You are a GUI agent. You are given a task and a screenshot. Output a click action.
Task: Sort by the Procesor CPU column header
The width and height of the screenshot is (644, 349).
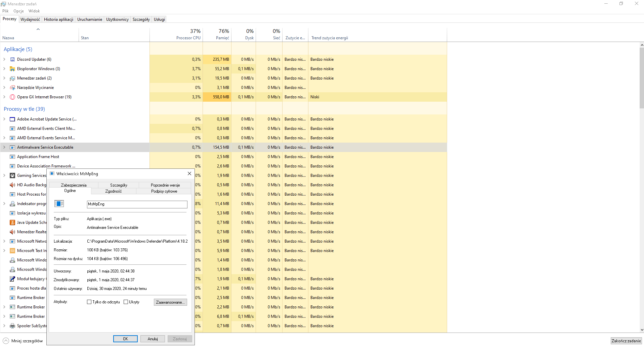[176, 34]
